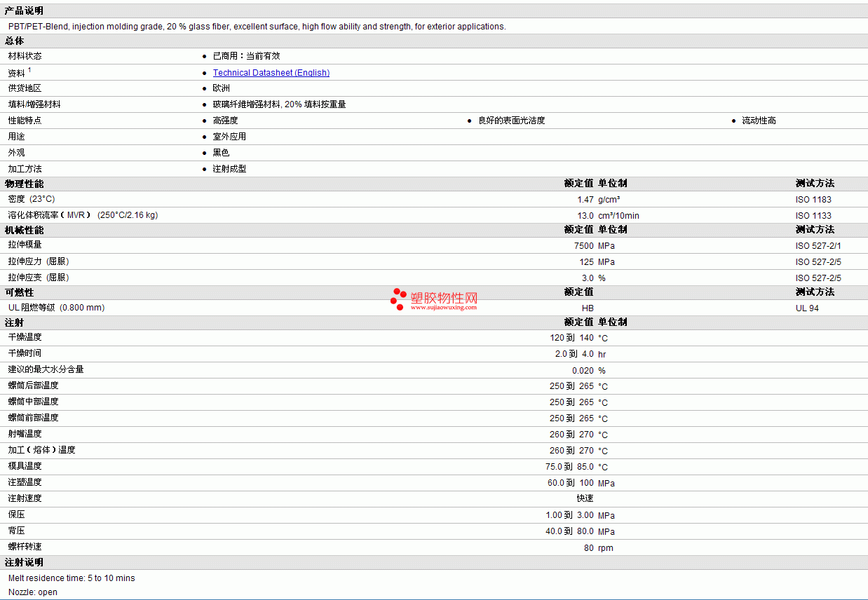Select the 欧洲 value
868x600 pixels.
222,88
